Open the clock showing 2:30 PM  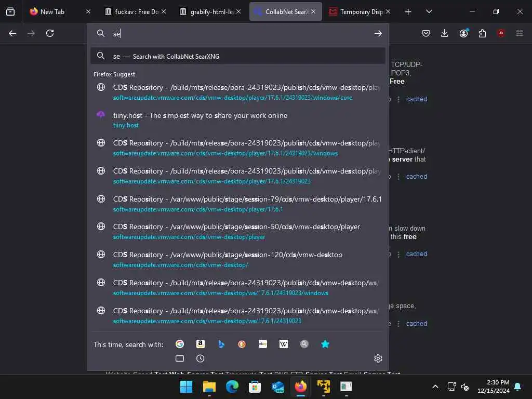494,387
